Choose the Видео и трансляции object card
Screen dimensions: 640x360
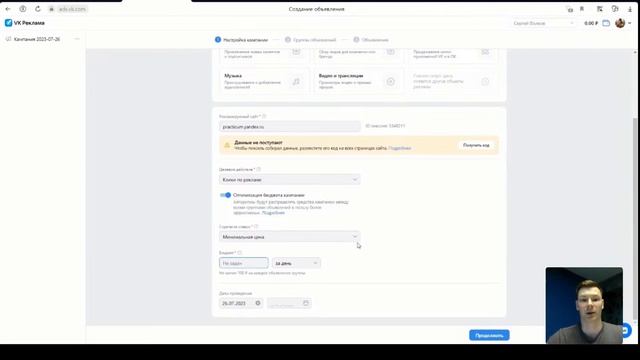click(x=358, y=81)
